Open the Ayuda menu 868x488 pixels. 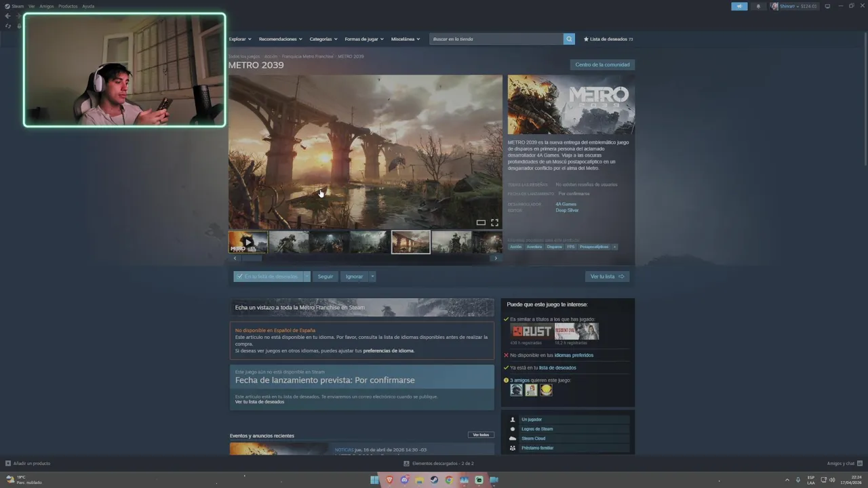point(88,6)
